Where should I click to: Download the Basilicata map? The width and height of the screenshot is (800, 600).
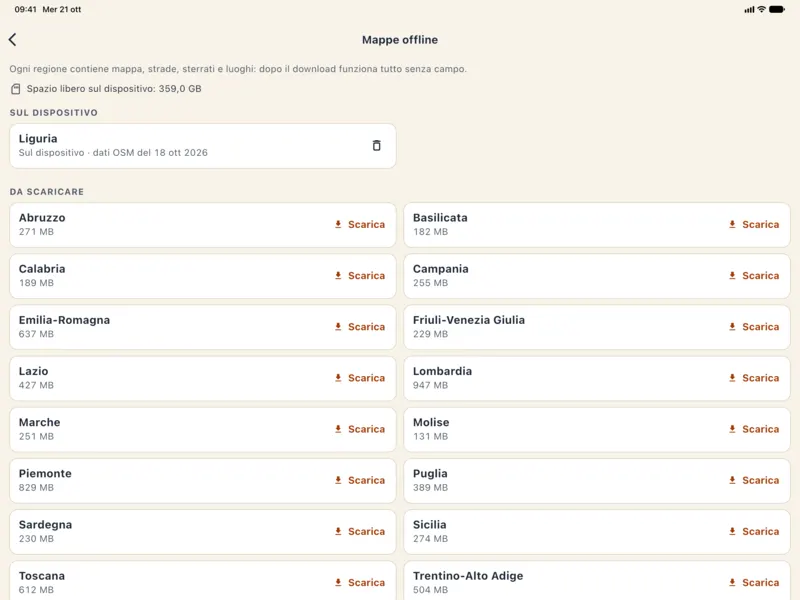coord(754,224)
